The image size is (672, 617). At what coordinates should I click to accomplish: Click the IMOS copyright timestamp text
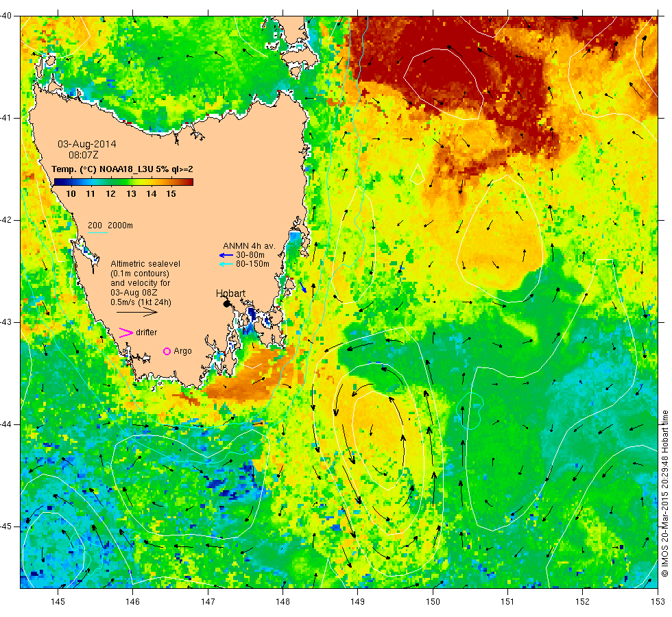click(x=664, y=493)
